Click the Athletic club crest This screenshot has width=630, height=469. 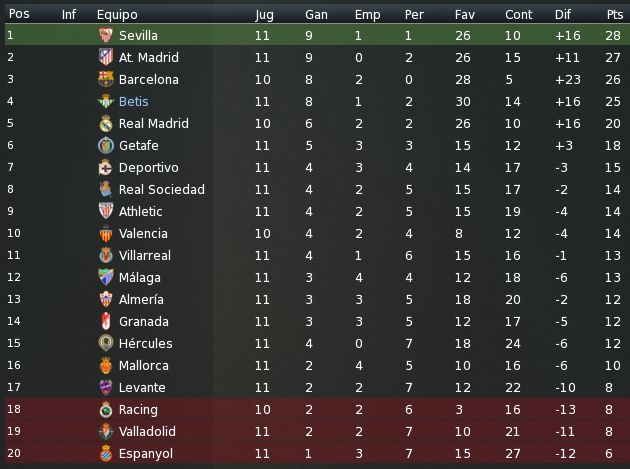pos(106,211)
